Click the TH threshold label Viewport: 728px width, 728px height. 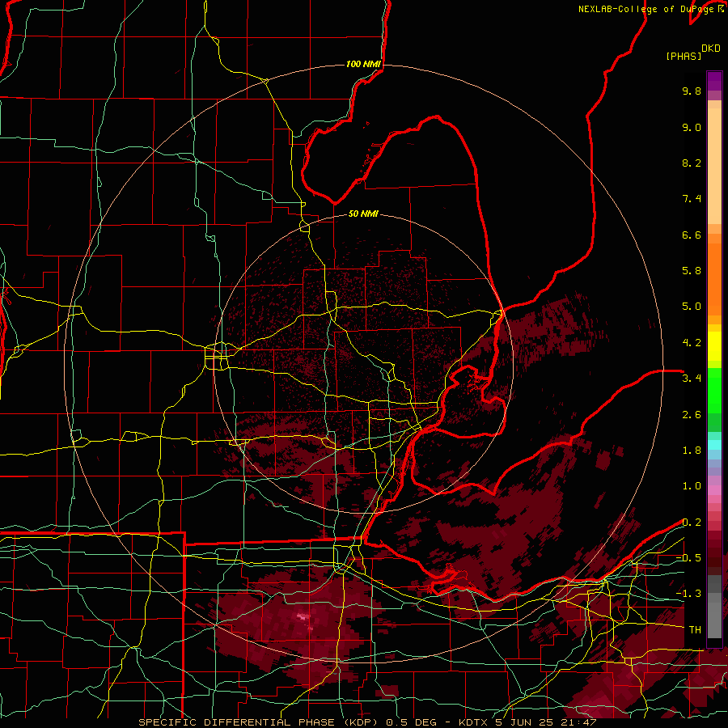click(x=695, y=630)
